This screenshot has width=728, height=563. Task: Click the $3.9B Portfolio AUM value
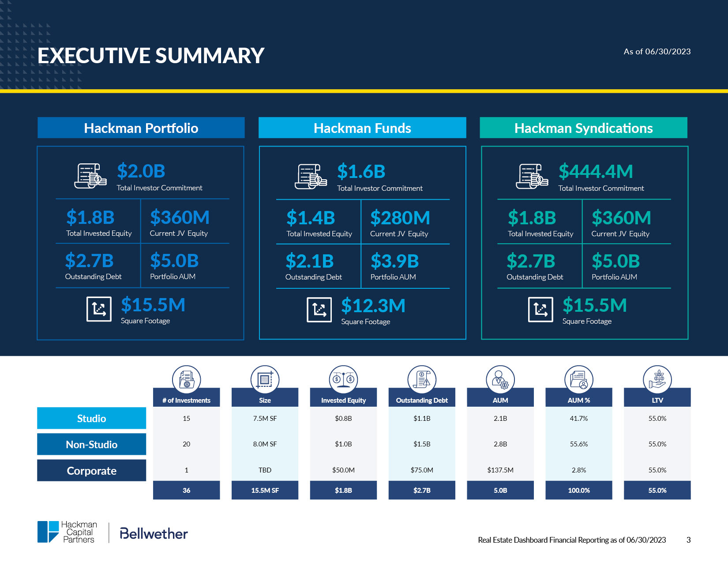point(394,261)
